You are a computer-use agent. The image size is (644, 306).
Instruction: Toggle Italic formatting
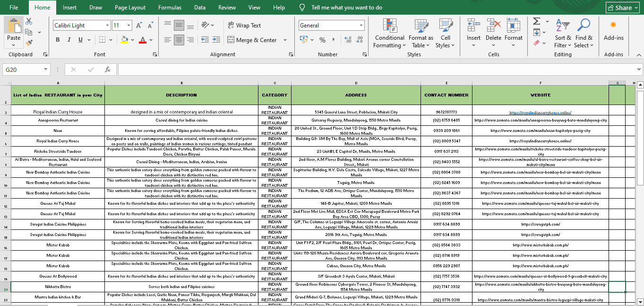[x=69, y=40]
